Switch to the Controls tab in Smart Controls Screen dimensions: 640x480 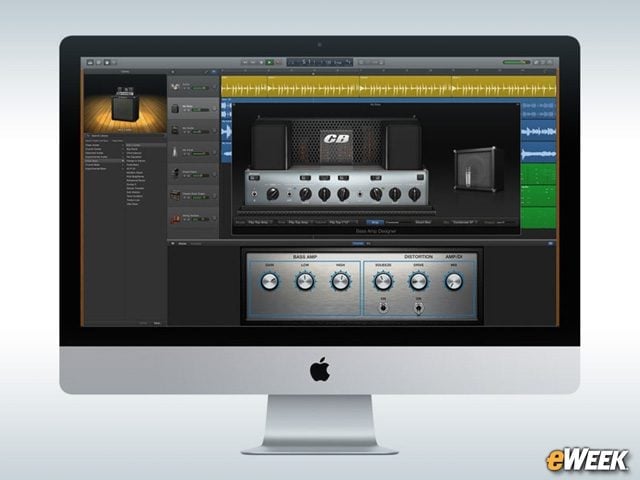[358, 244]
